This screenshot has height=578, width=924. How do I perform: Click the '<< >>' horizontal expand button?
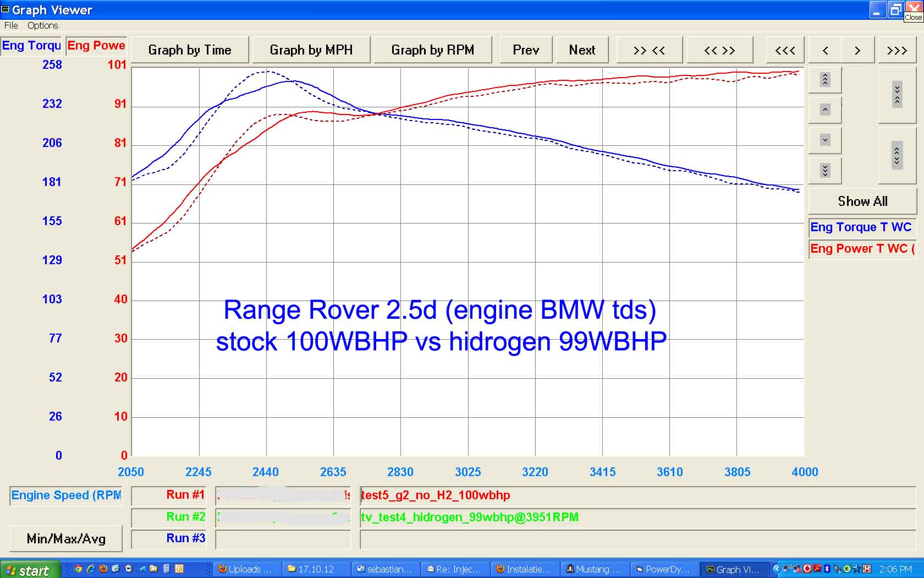tap(719, 50)
